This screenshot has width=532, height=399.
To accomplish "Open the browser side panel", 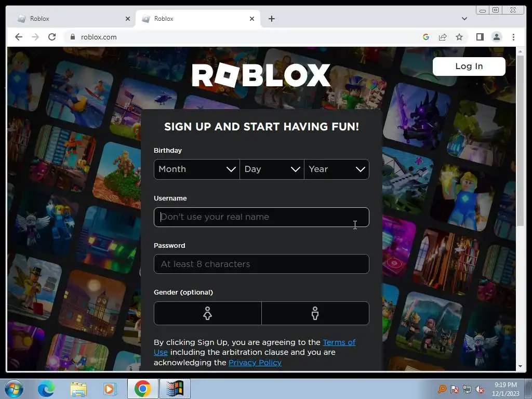I will pyautogui.click(x=480, y=37).
